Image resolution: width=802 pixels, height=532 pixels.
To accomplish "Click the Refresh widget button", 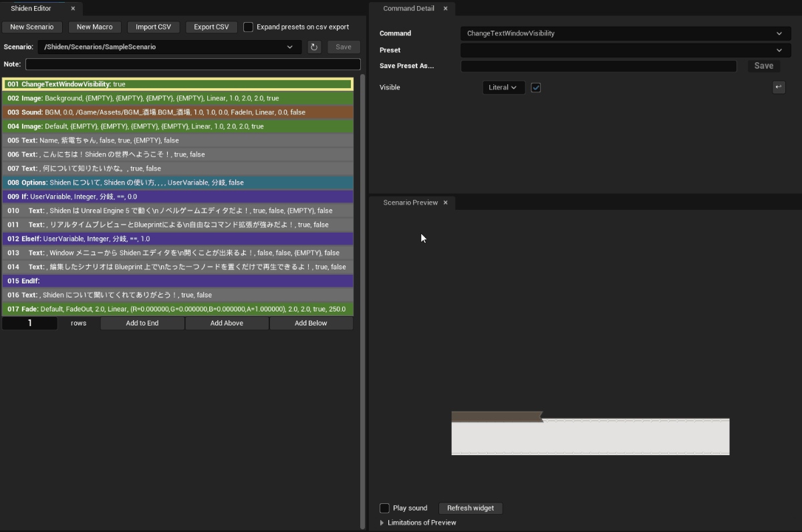I will point(471,508).
